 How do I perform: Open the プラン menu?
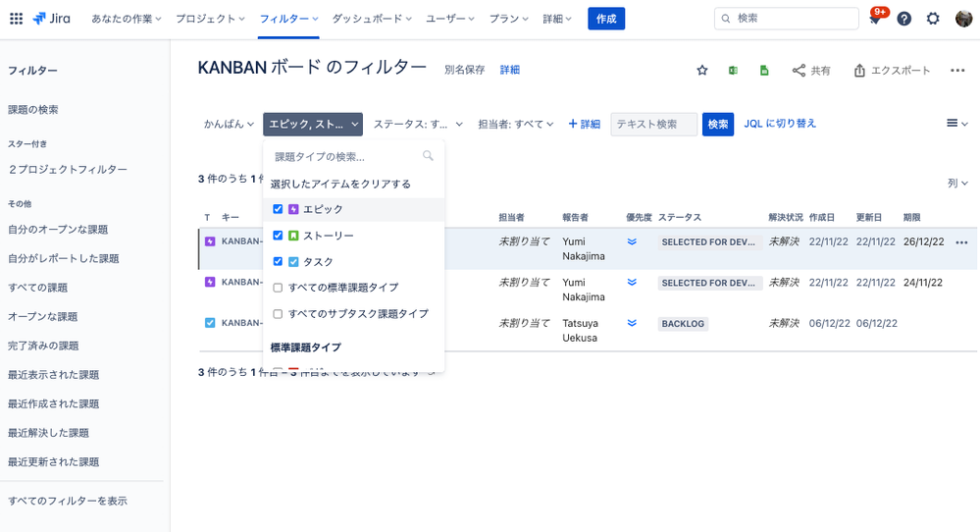(509, 19)
